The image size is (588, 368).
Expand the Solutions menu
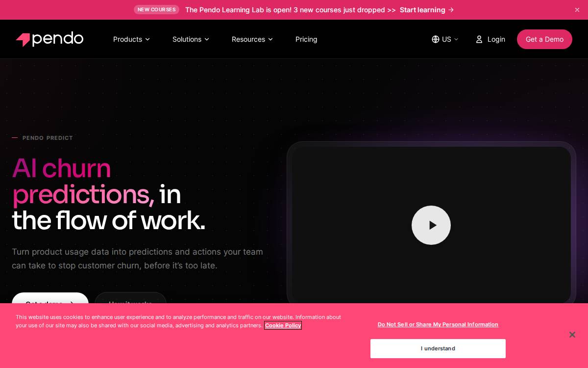(x=191, y=39)
